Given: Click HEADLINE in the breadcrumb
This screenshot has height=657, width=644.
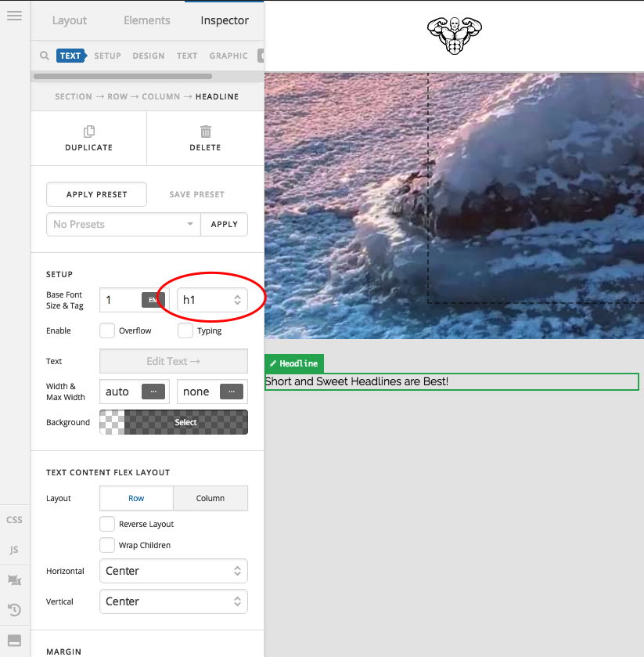Looking at the screenshot, I should [x=217, y=96].
